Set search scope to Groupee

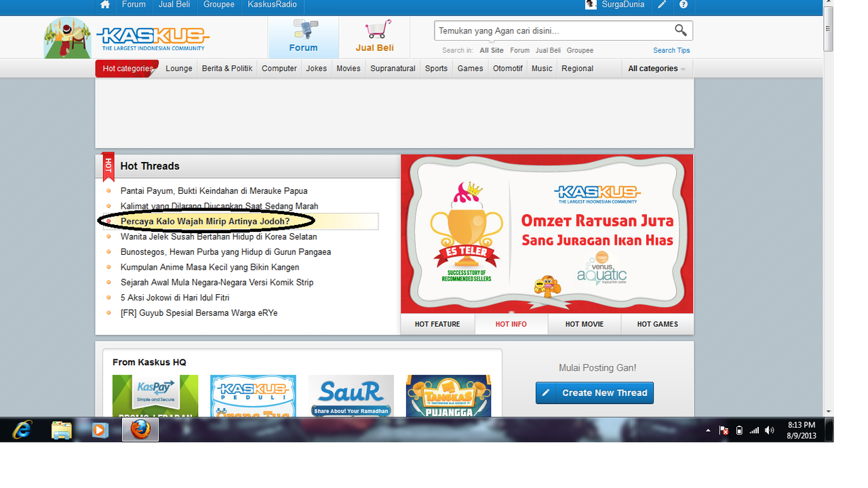point(580,50)
